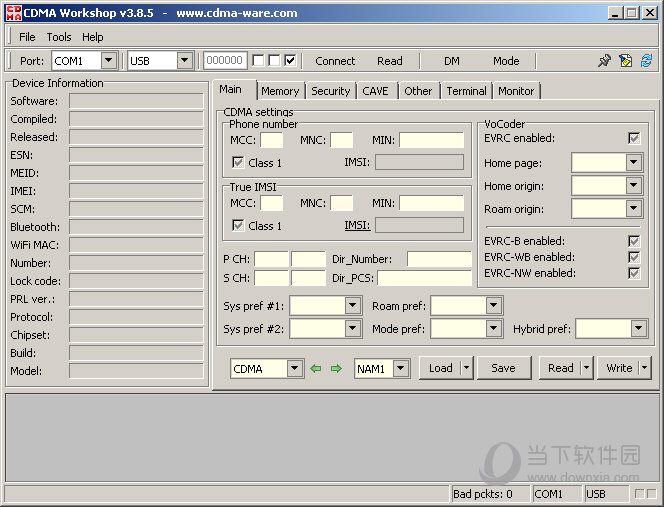This screenshot has height=507, width=664.
Task: Expand the Roam origin dropdown
Action: click(634, 208)
